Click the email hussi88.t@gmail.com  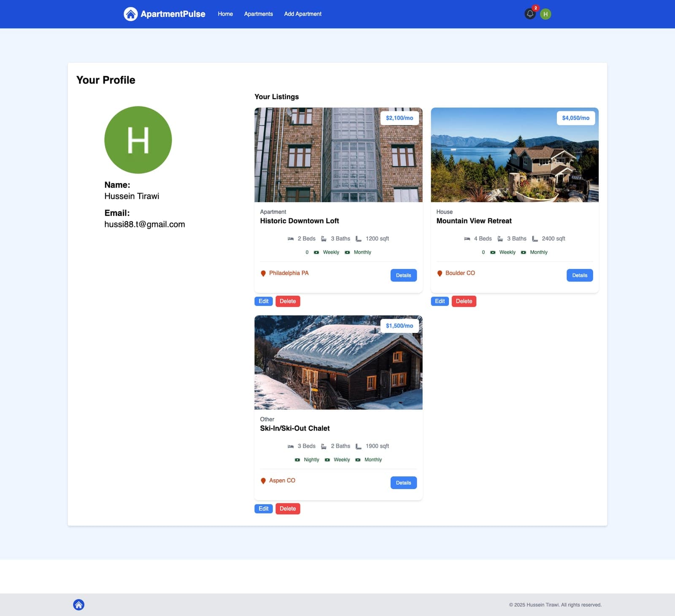[x=145, y=224]
